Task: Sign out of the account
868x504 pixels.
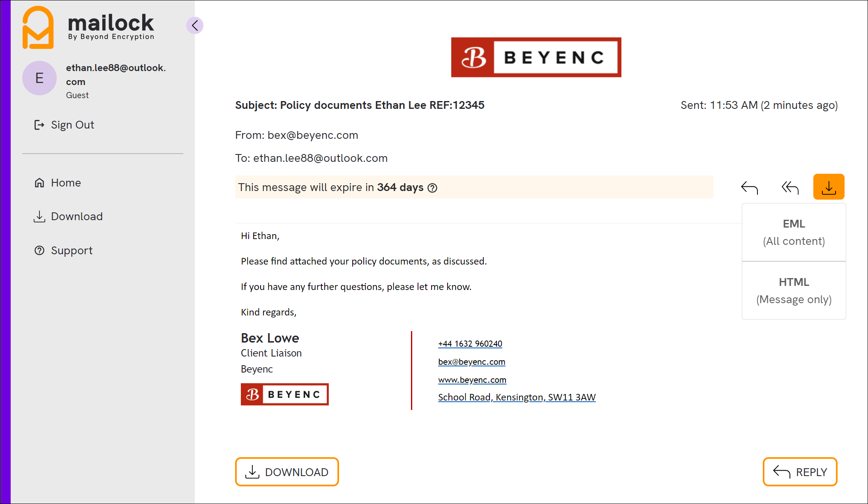Action: [x=64, y=125]
